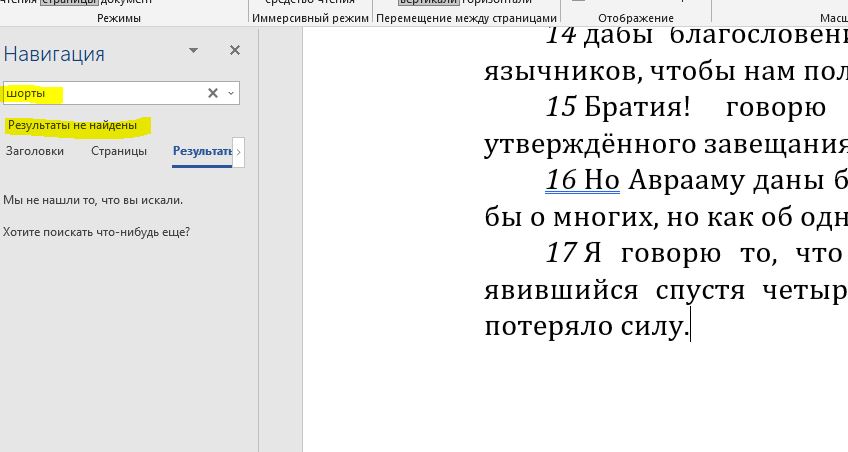Click Перемещение между страницами group label
Viewport: 848px width, 452px height.
(x=466, y=18)
